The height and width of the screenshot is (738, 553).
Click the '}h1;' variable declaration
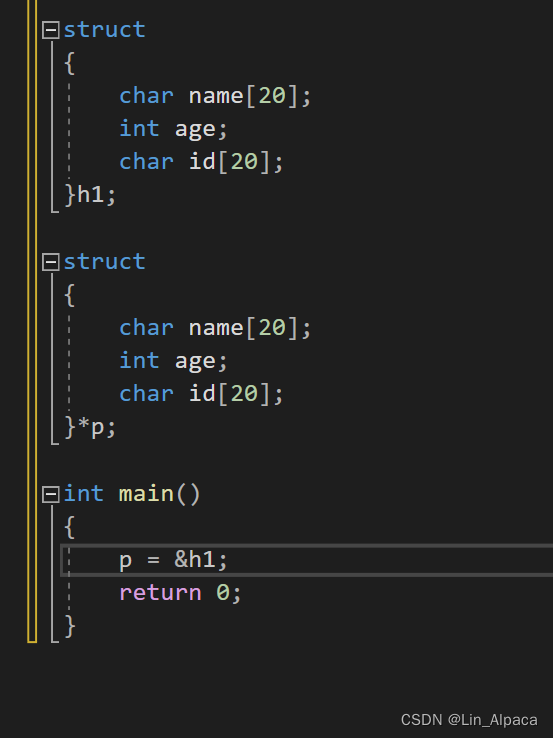(x=90, y=195)
